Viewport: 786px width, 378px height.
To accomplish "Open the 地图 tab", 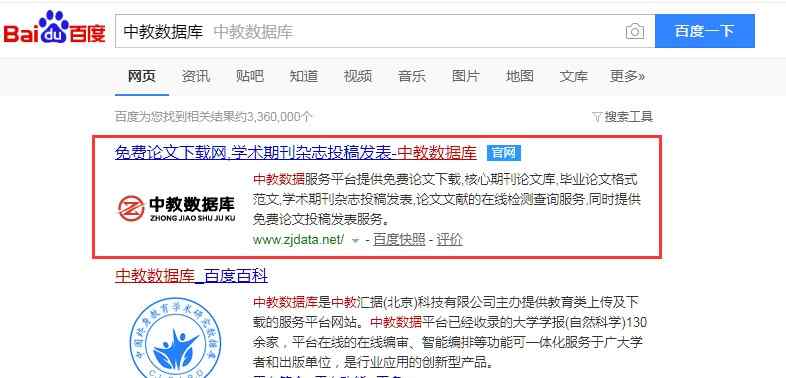I will (x=519, y=76).
